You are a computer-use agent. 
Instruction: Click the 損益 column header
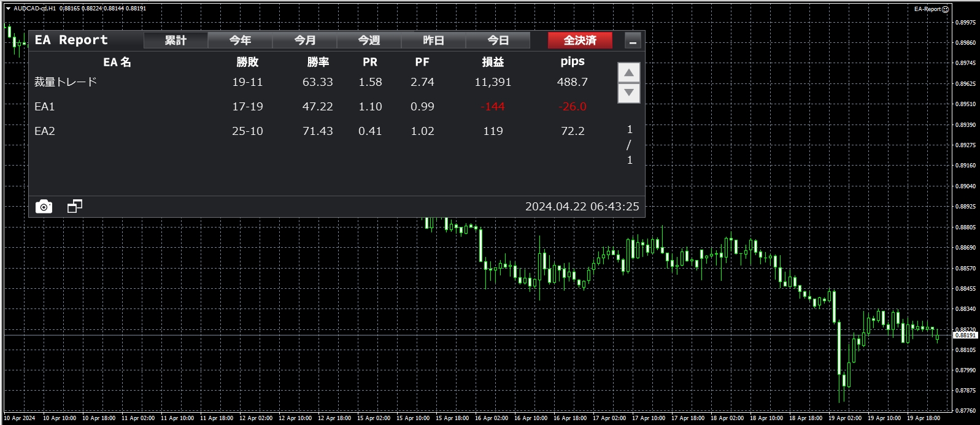(493, 62)
